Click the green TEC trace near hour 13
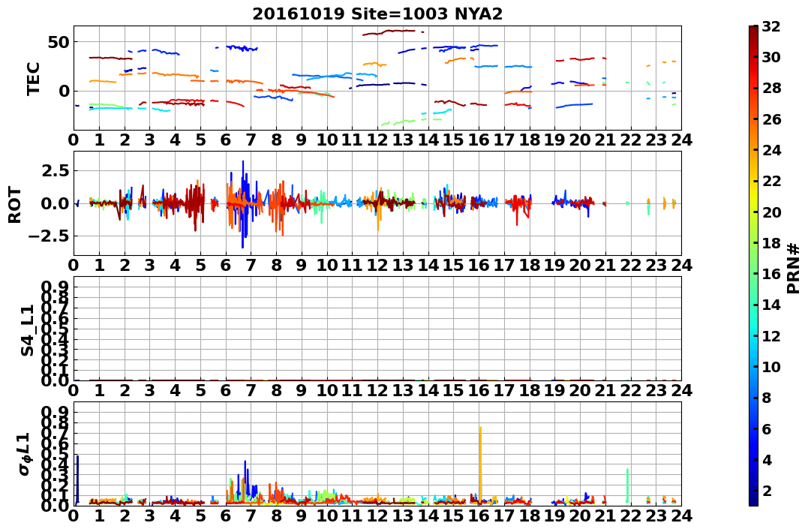Image resolution: width=808 pixels, height=532 pixels. click(398, 123)
